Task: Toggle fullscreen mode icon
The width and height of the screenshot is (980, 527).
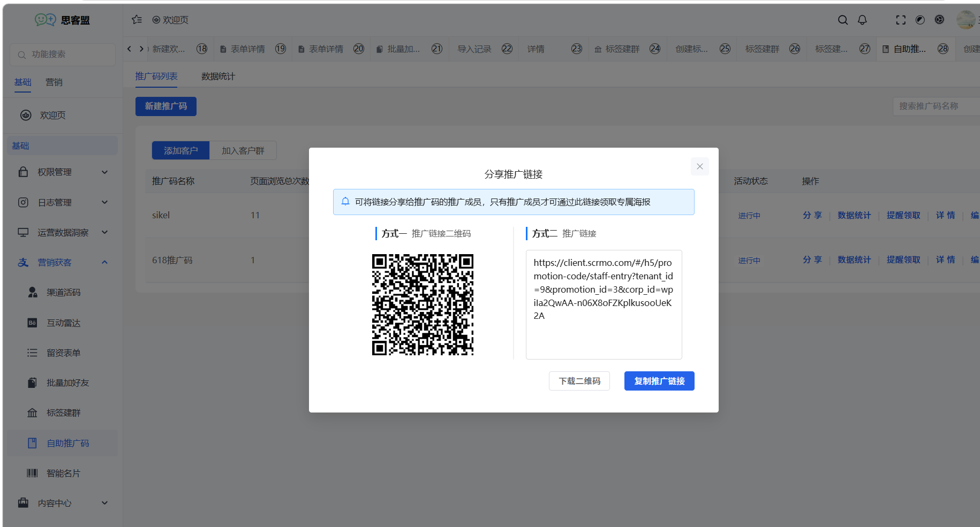Action: click(x=901, y=20)
